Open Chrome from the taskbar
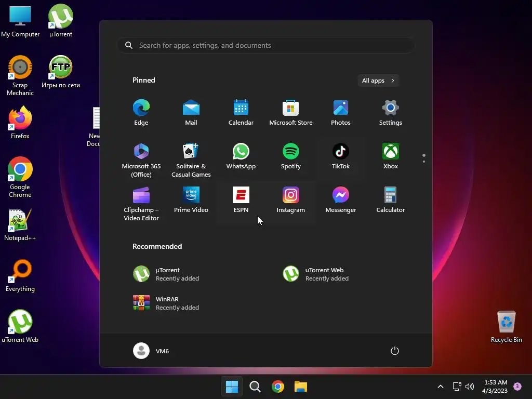The image size is (532, 399). click(278, 387)
